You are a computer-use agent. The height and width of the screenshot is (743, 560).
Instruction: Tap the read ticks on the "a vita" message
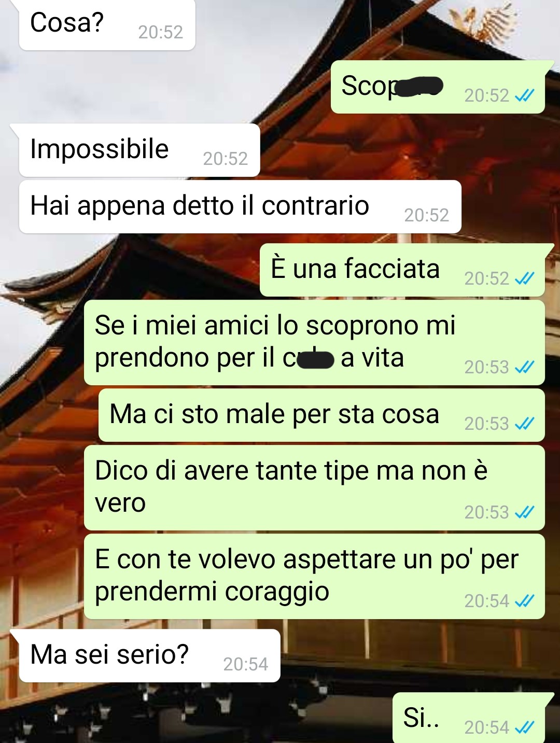pyautogui.click(x=524, y=368)
